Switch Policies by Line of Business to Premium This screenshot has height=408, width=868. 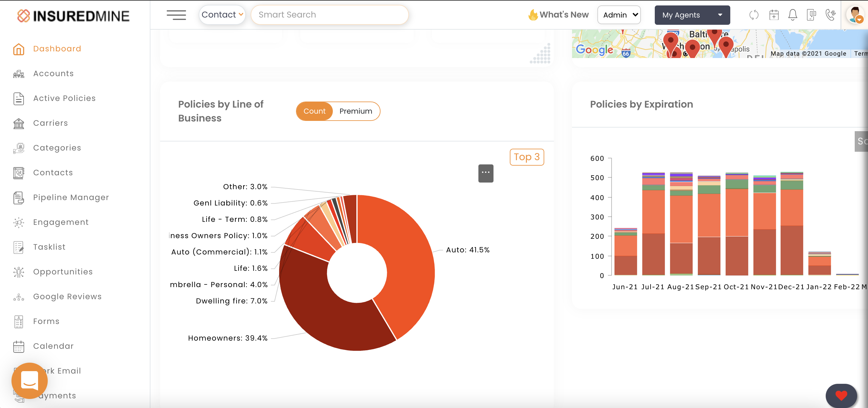point(355,111)
